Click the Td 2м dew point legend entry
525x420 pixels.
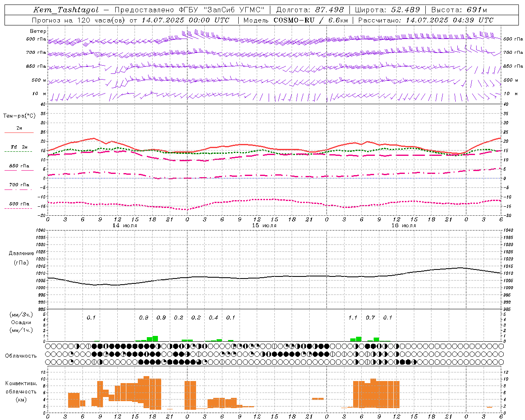pos(19,147)
